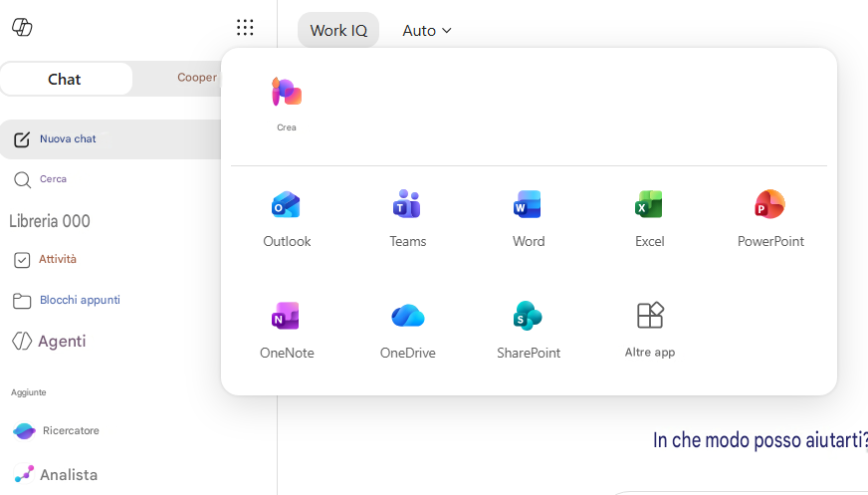Expand the Auto mode dropdown

427,31
